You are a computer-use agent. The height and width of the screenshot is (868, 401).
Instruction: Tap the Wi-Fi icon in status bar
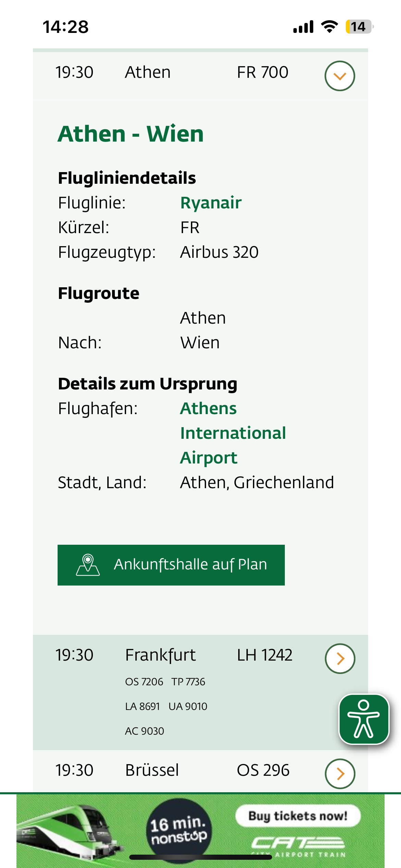[x=329, y=27]
